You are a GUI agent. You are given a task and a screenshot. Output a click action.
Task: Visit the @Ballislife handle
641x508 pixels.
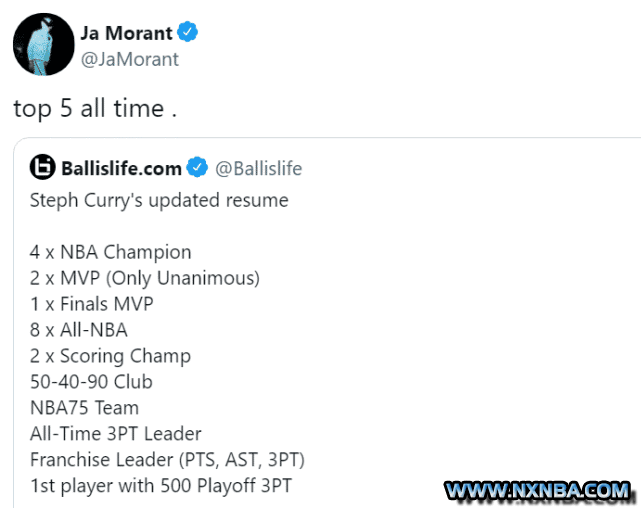[x=258, y=168]
